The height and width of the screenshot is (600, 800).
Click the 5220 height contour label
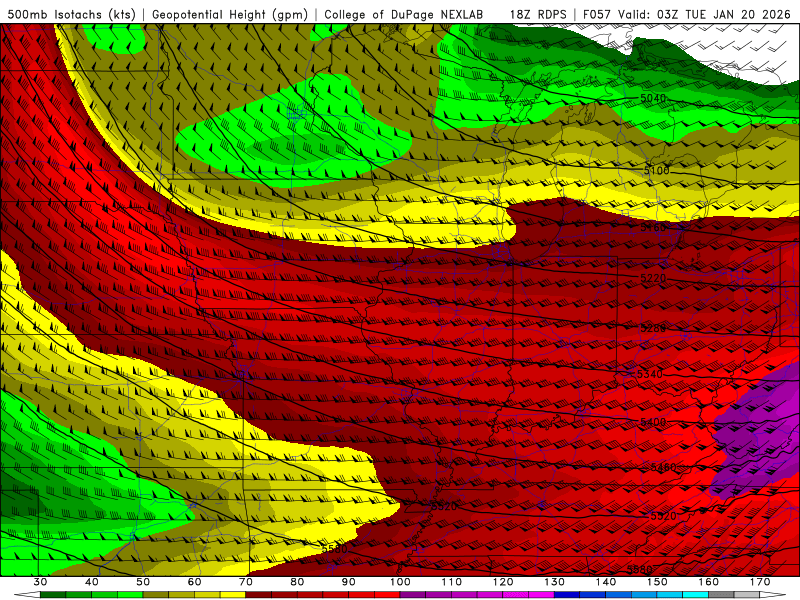pos(653,278)
